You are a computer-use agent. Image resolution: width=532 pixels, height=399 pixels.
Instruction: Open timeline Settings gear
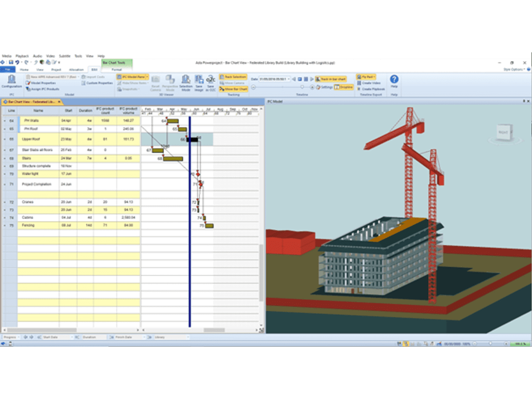click(324, 87)
